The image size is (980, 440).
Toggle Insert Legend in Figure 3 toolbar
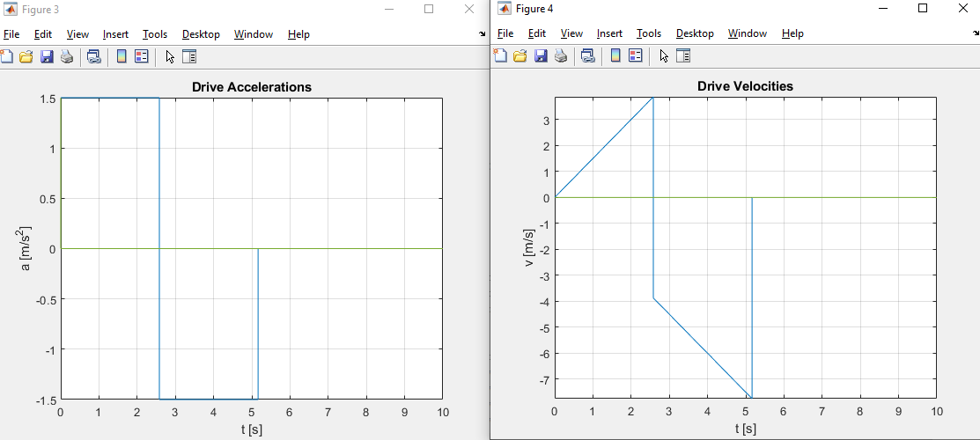pyautogui.click(x=141, y=57)
